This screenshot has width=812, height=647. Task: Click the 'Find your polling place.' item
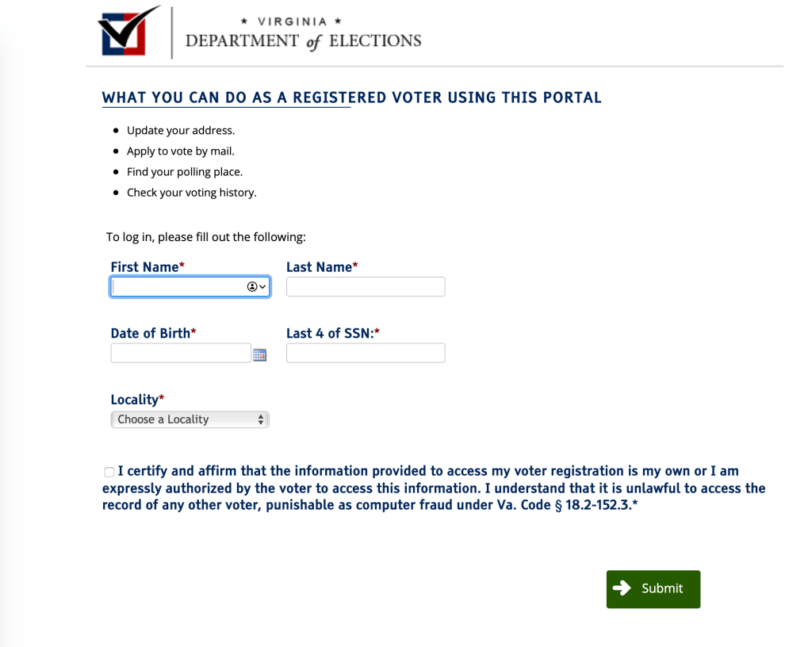185,171
